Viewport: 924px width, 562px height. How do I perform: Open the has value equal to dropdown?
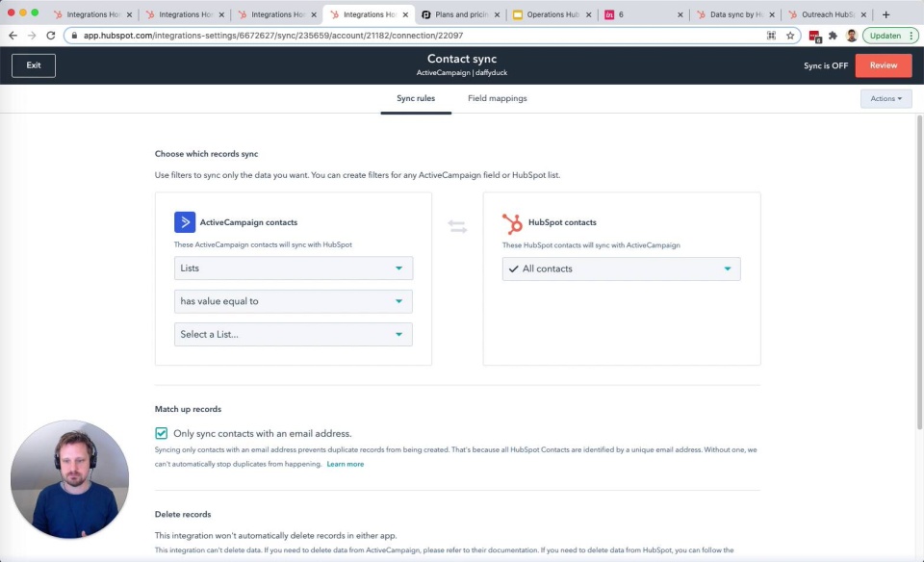pos(293,301)
